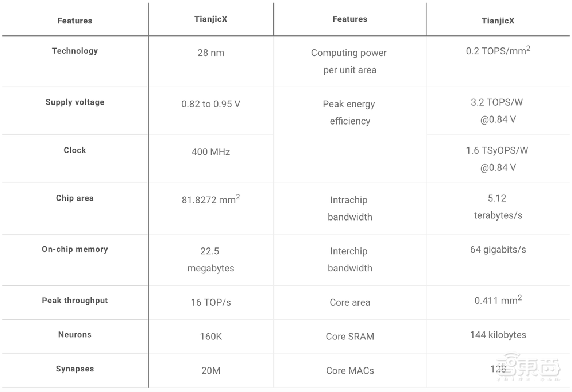Click the 16 TOP/s value

coord(210,302)
